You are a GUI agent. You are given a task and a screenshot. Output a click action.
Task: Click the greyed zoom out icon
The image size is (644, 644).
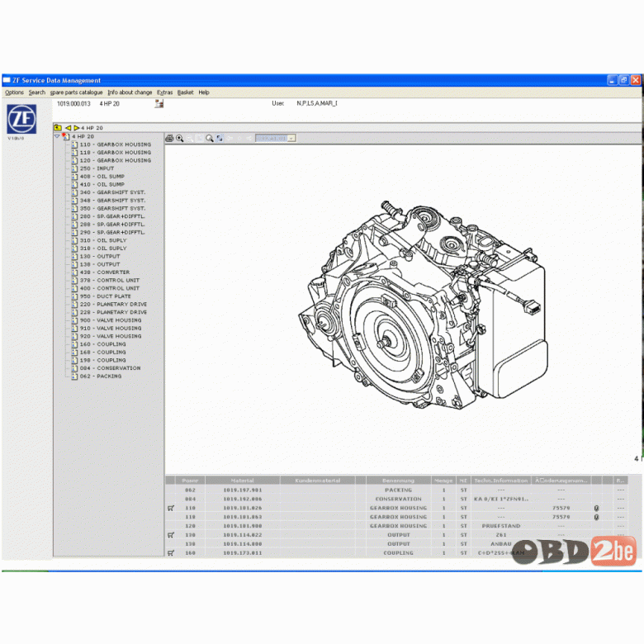coord(190,139)
